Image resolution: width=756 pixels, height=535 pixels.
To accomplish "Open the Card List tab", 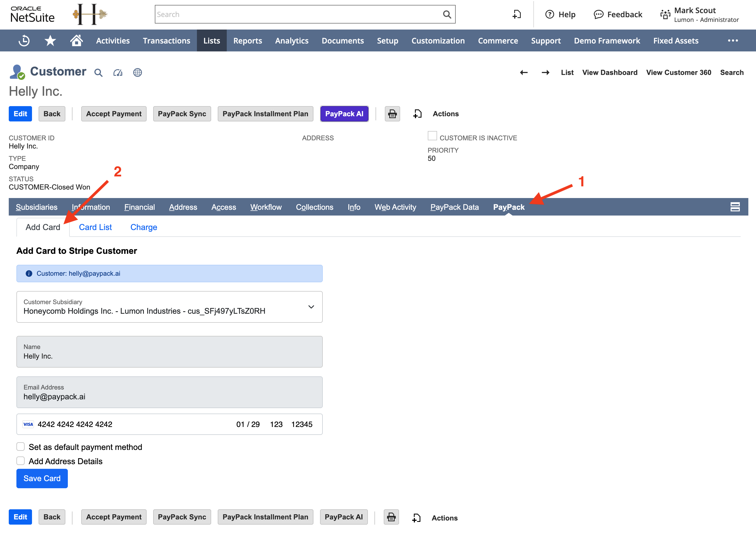I will [x=95, y=227].
